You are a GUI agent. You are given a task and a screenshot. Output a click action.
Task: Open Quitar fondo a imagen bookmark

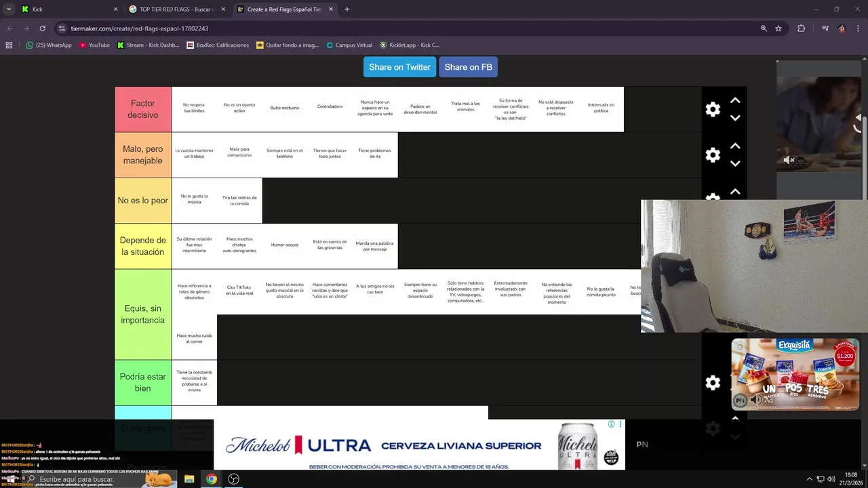(288, 45)
